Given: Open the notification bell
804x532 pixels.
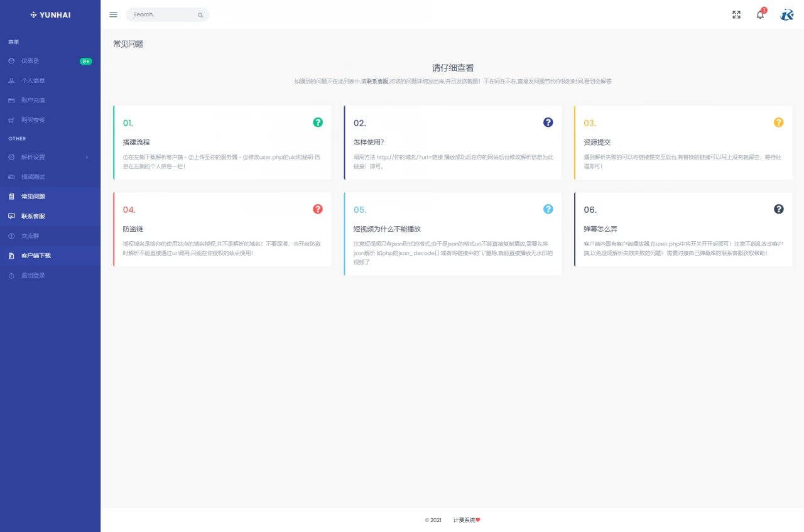Looking at the screenshot, I should click(760, 14).
